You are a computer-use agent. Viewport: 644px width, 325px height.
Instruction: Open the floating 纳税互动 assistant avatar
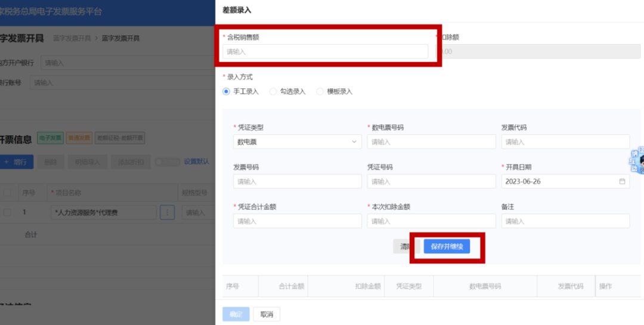point(639,161)
